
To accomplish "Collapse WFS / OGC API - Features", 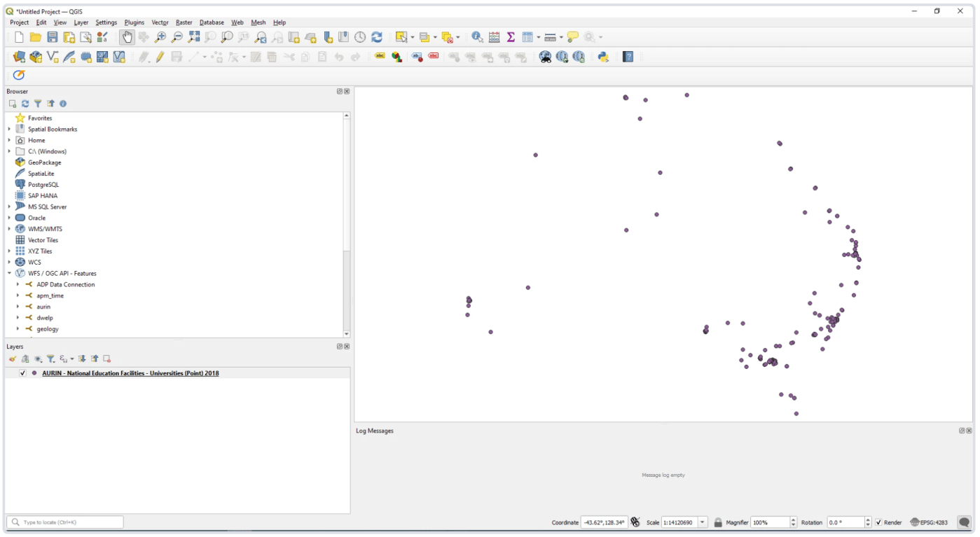I will coord(8,273).
